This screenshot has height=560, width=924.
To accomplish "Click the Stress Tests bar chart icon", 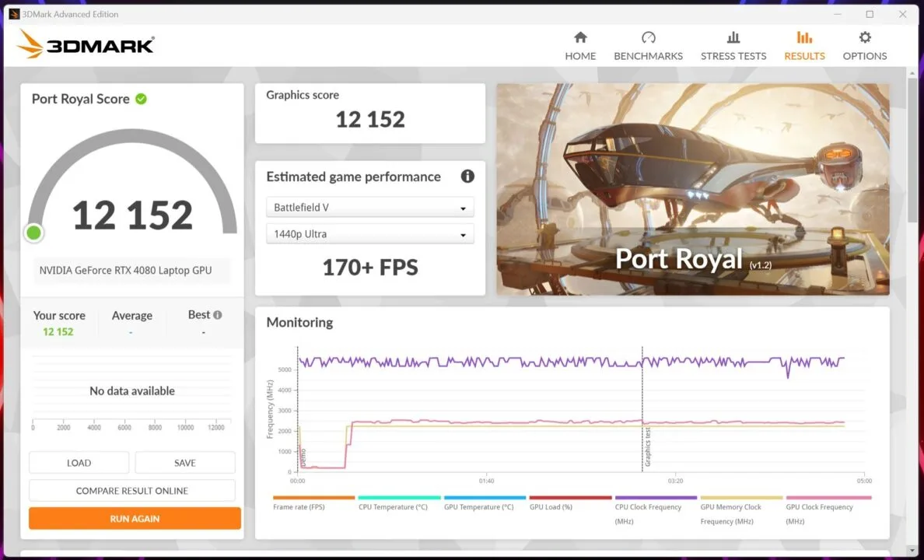I will pyautogui.click(x=733, y=38).
